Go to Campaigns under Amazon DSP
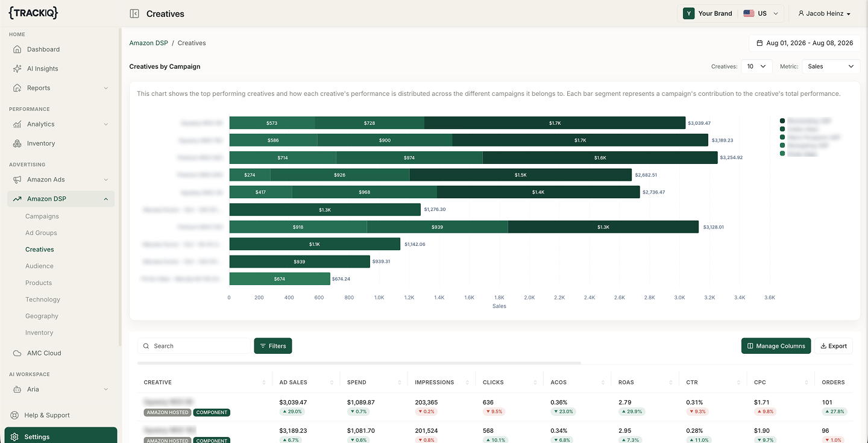Screen dimensions: 868x443 42,216
